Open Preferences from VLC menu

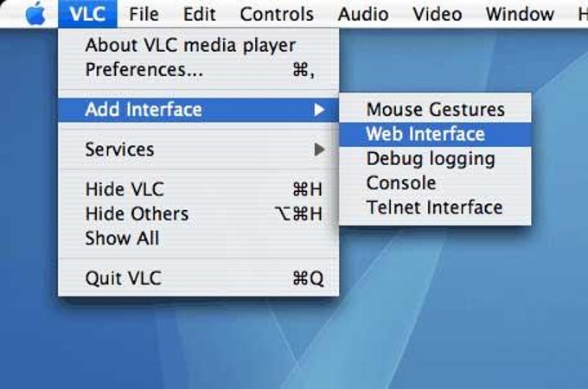tap(198, 70)
